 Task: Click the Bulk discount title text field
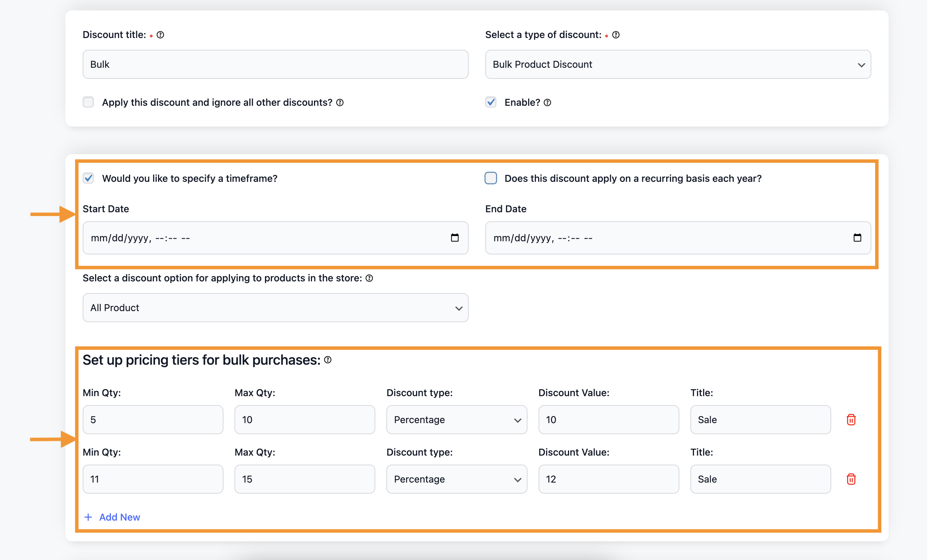(274, 64)
